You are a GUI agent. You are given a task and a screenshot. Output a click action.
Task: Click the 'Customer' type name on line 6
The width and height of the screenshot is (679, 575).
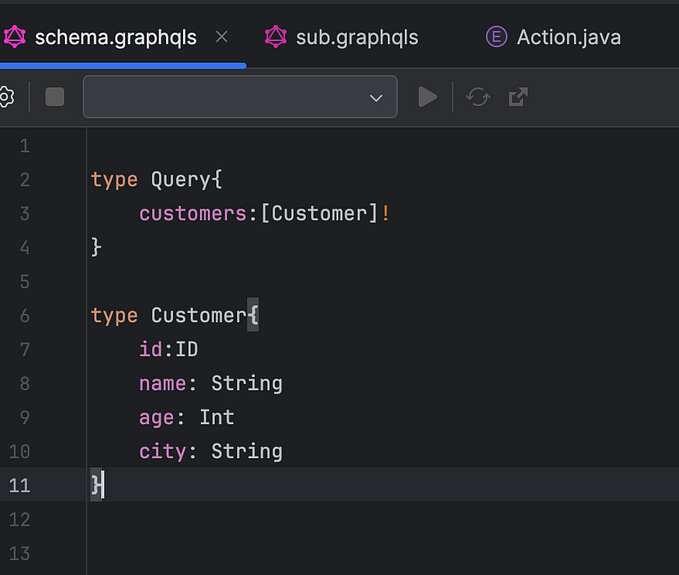click(199, 316)
